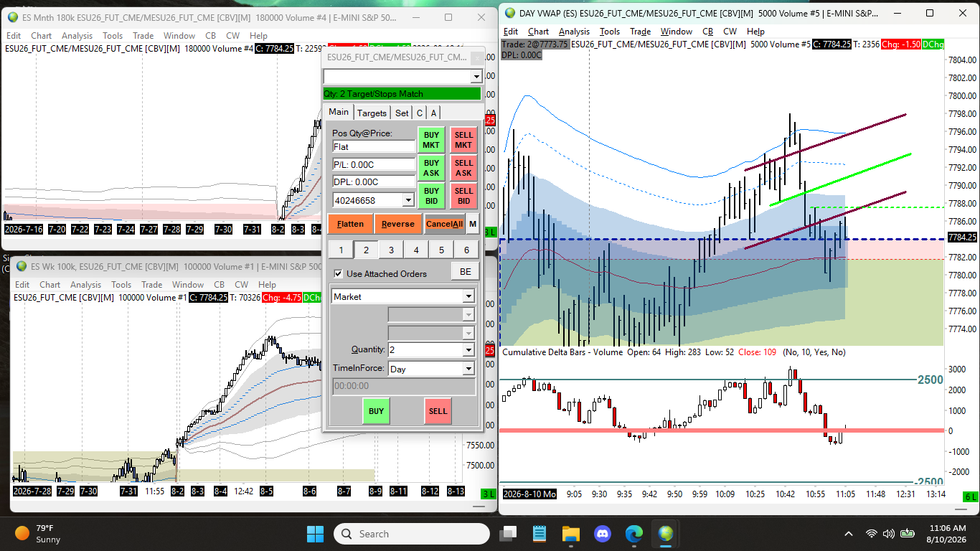980x551 pixels.
Task: Expand the blank combo box atop trade window
Action: click(476, 76)
